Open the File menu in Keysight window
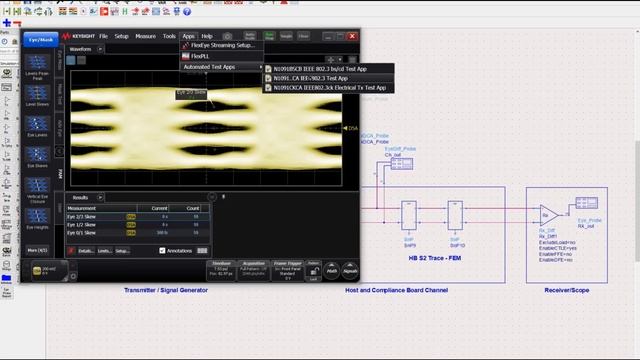The height and width of the screenshot is (360, 640). tap(103, 36)
